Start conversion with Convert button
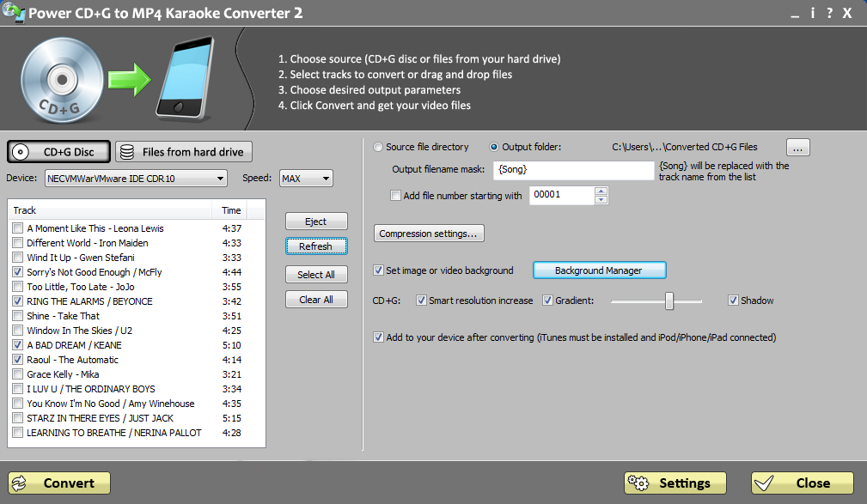Viewport: 867px width, 504px height. (x=59, y=483)
